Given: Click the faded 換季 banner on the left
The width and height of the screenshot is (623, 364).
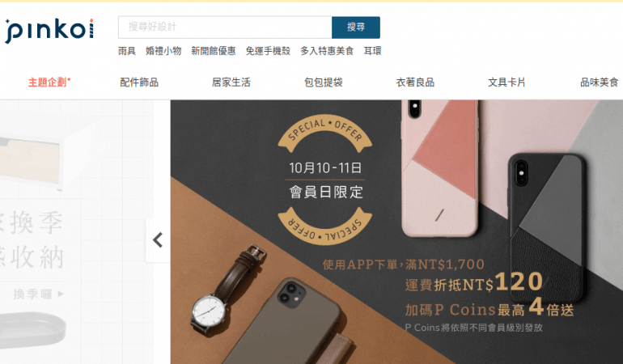Looking at the screenshot, I should (77, 231).
